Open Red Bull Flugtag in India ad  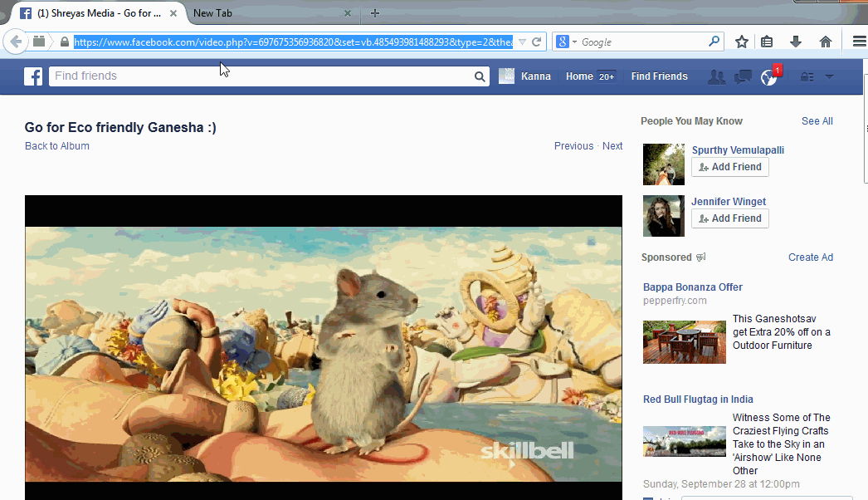tap(698, 400)
